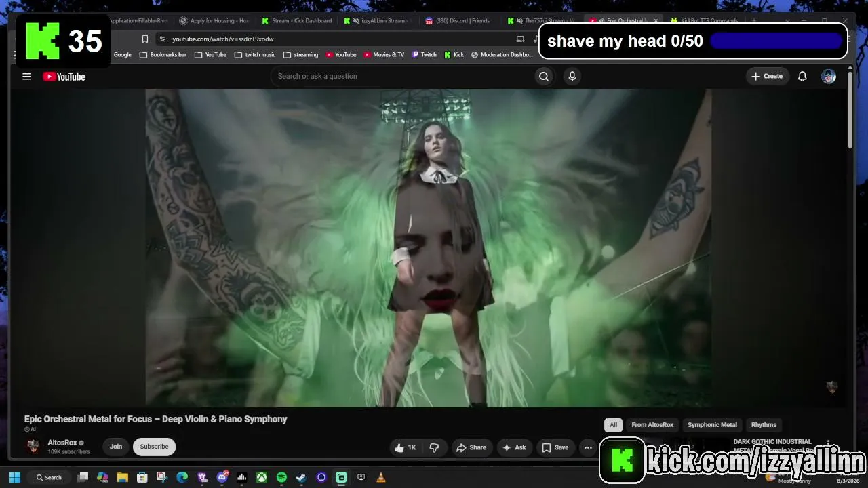Open File Explorer from taskbar
Screen dimensions: 868x488
click(122, 477)
